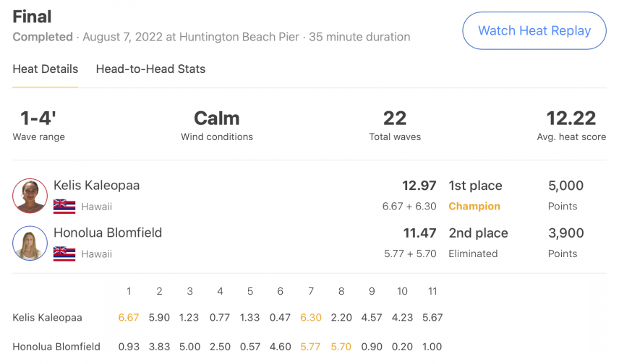Click wave column header number 11
619x364 pixels.
coord(432,291)
